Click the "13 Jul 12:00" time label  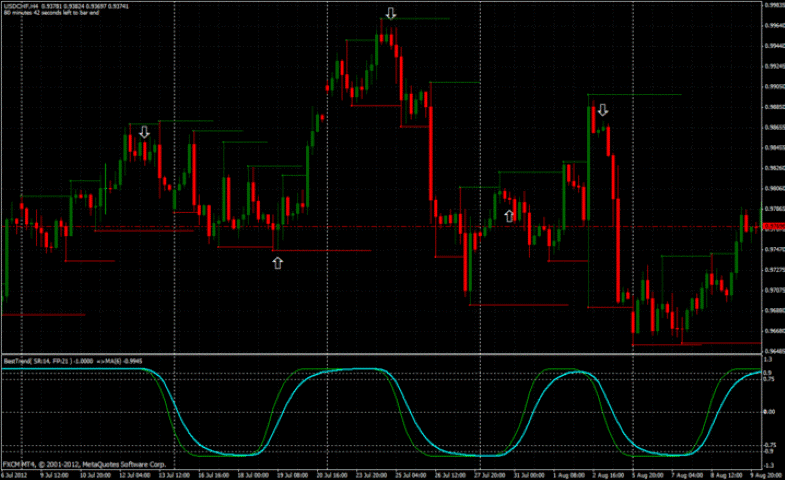[x=174, y=475]
